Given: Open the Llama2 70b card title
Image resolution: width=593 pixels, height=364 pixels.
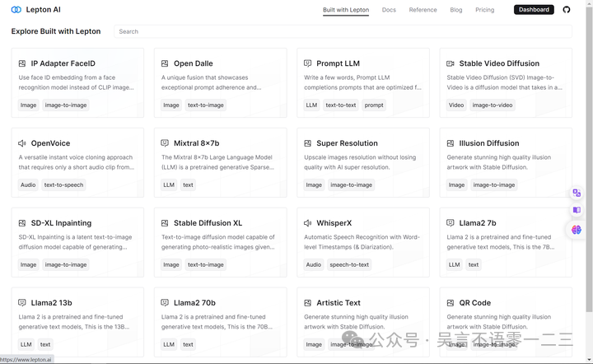Looking at the screenshot, I should tap(194, 303).
